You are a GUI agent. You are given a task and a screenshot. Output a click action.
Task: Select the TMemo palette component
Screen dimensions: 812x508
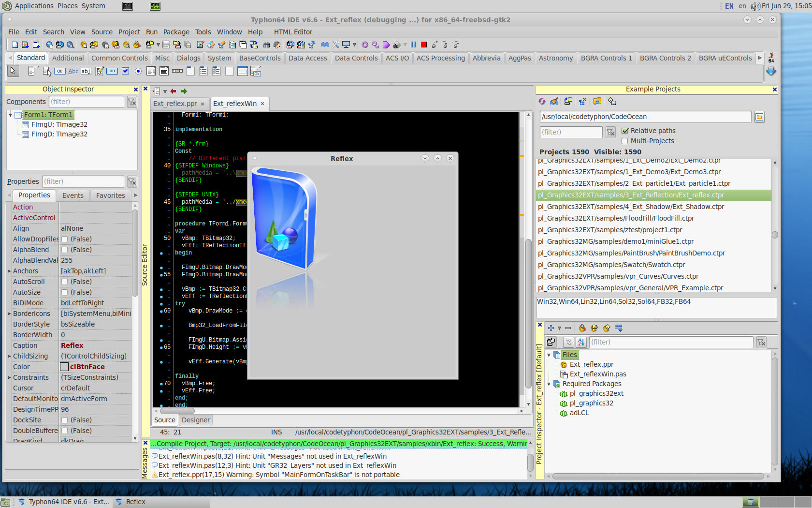(x=99, y=71)
